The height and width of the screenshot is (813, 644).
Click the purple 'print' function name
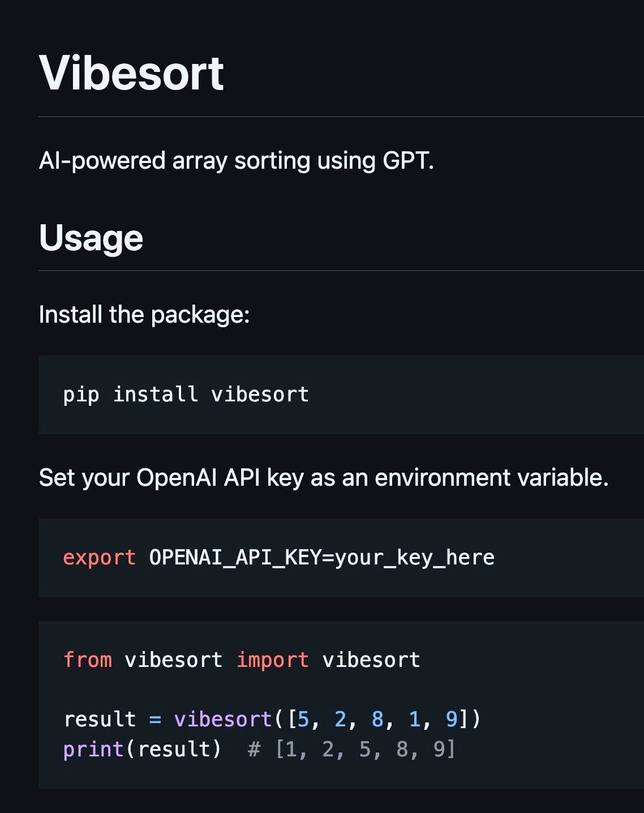pos(93,749)
